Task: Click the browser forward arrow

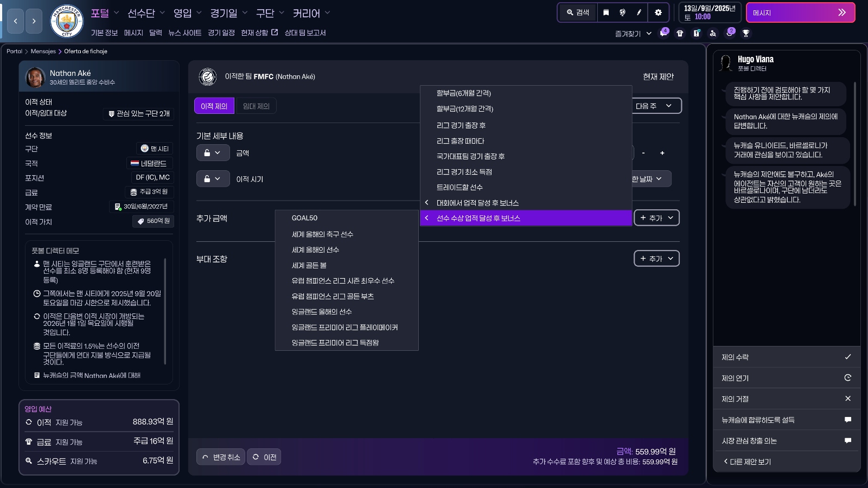Action: pos(34,21)
